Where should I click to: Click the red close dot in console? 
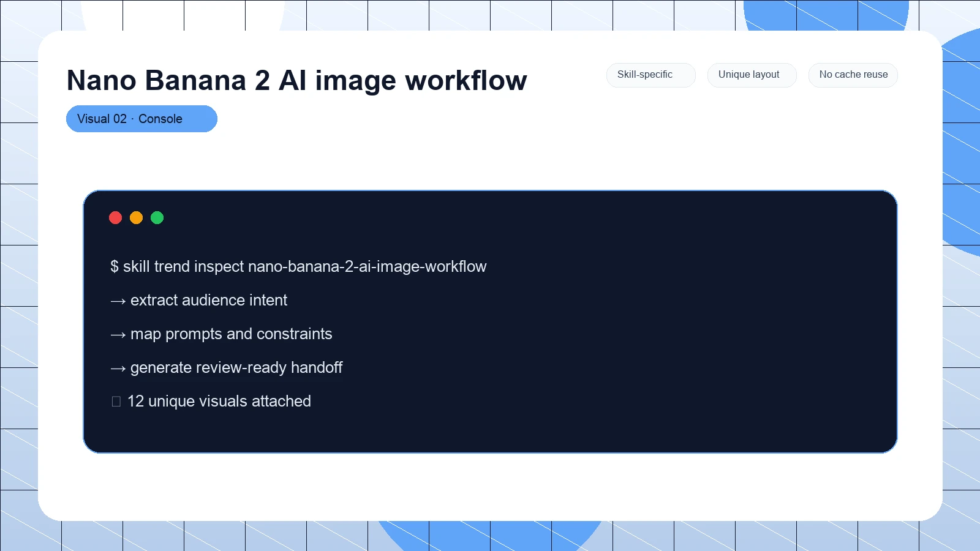(115, 217)
